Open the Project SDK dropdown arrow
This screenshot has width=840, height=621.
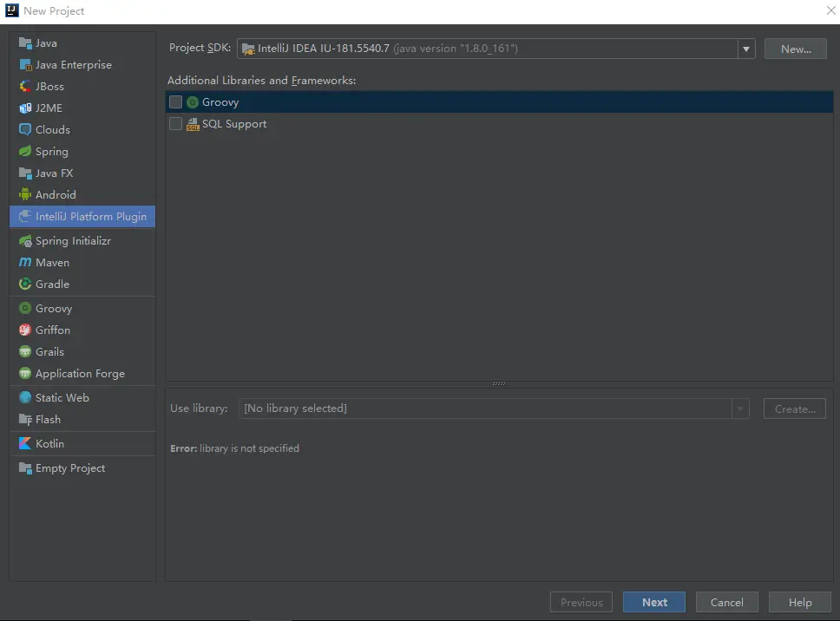[745, 49]
